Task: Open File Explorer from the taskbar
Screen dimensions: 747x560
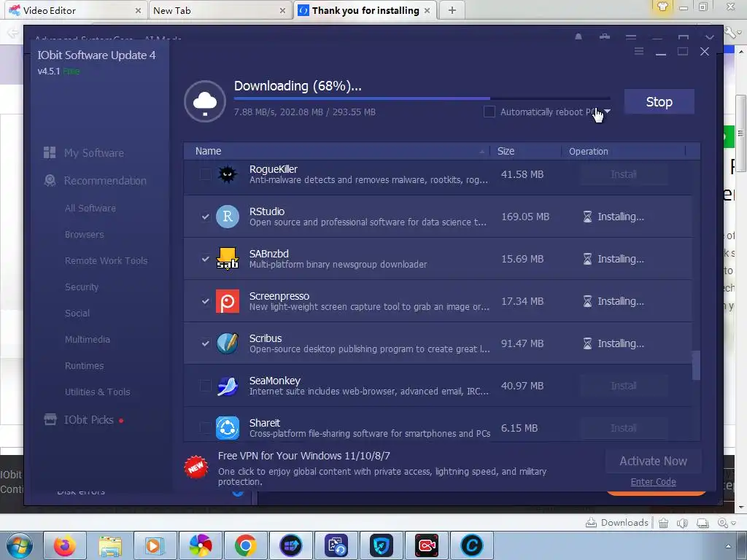Action: point(110,545)
